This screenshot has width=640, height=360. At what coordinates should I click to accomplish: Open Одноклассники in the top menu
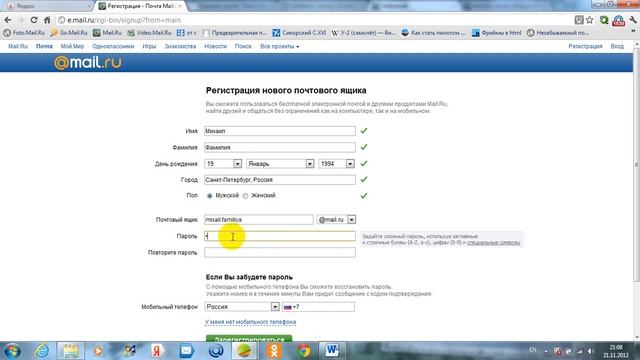point(113,47)
